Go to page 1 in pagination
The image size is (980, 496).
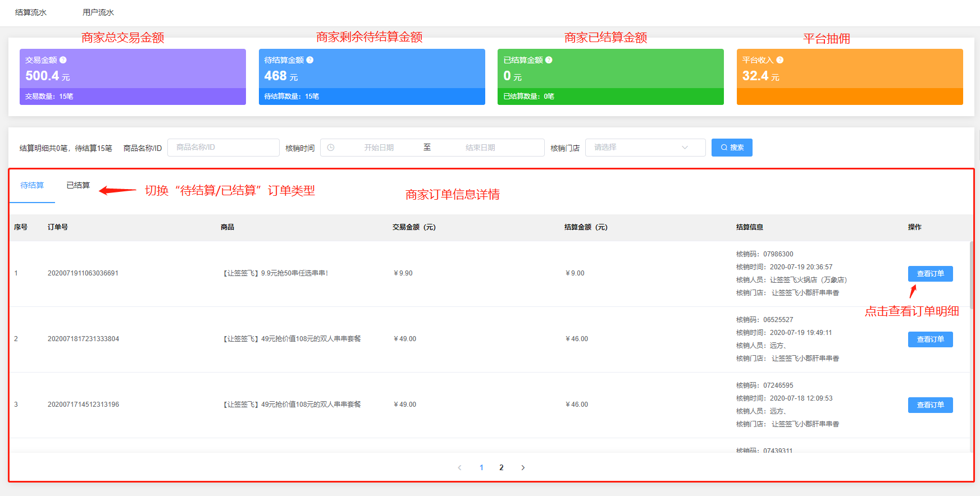coord(481,467)
